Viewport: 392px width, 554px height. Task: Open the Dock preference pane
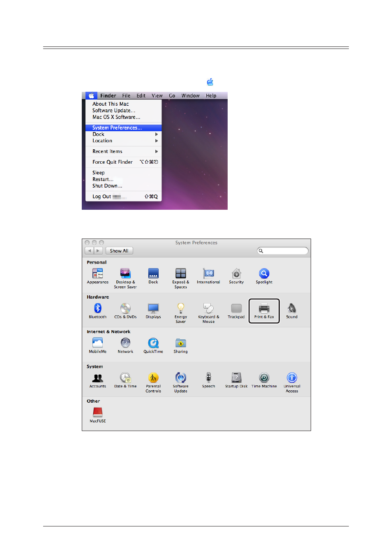tap(153, 276)
